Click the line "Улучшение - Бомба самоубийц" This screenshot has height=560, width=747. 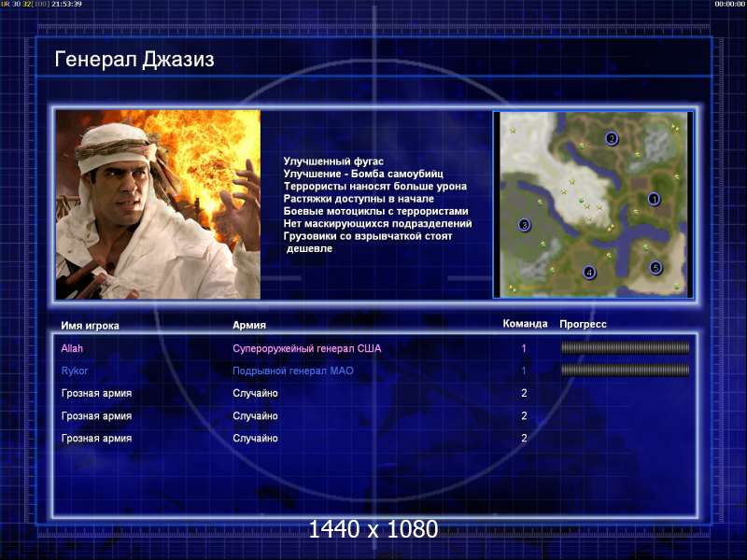pos(363,174)
